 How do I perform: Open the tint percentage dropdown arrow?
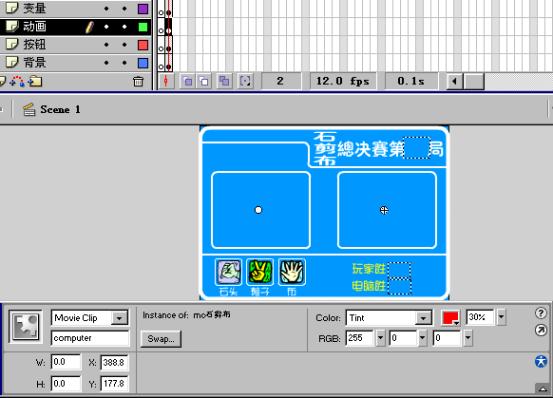click(501, 317)
